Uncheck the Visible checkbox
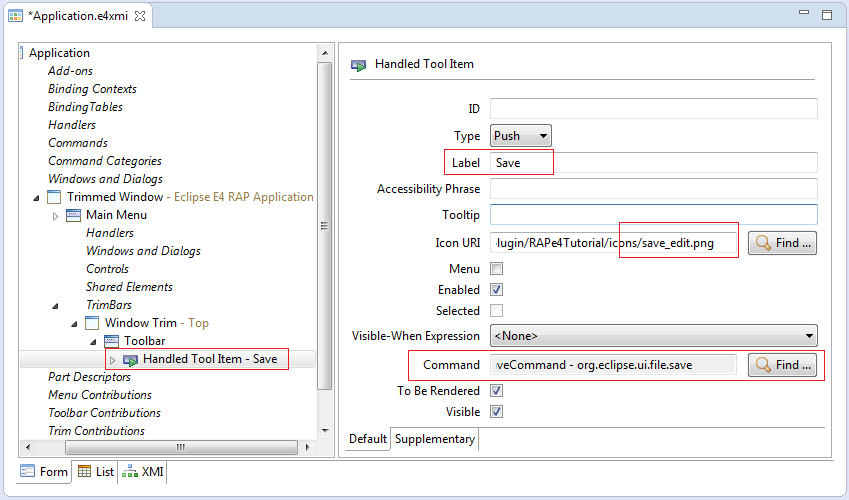This screenshot has height=500, width=849. point(497,412)
